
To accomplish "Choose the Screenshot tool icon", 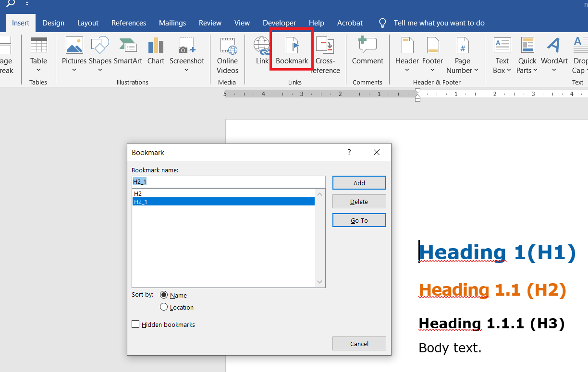I will 187,45.
